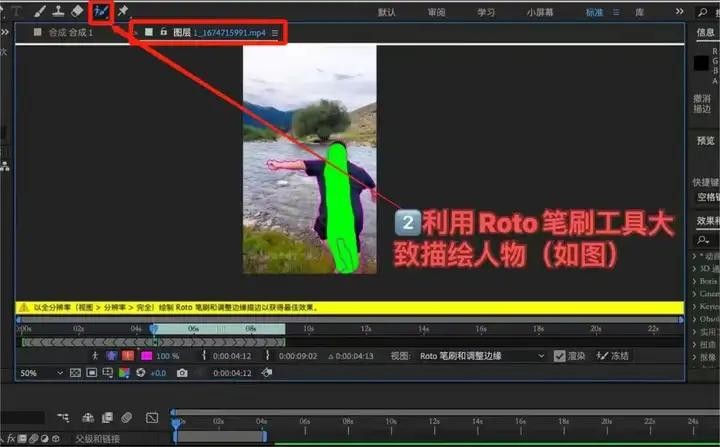Click the snapshot camera icon

click(182, 373)
